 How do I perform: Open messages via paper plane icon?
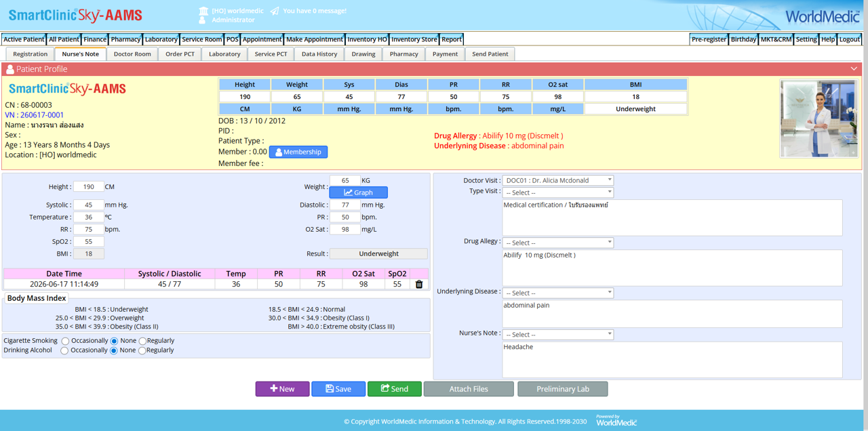click(x=275, y=11)
